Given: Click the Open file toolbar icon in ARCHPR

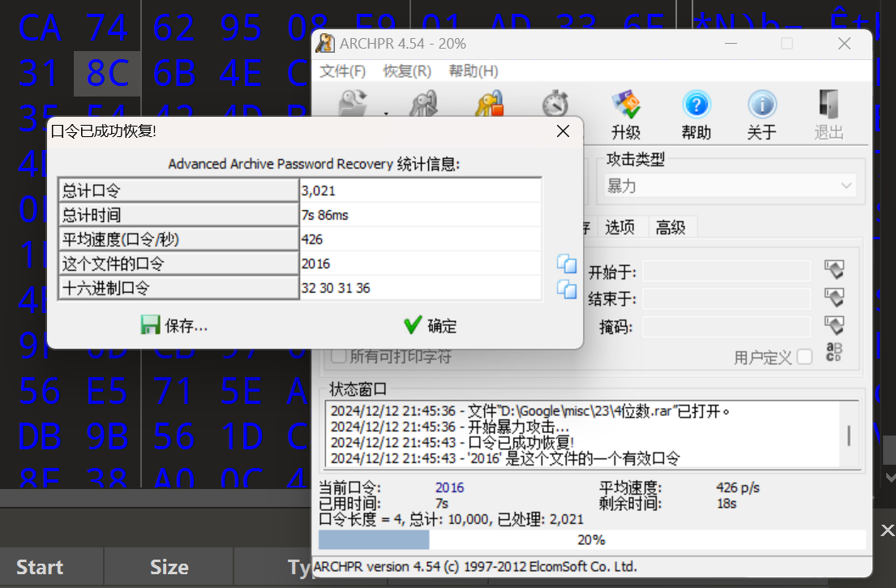Looking at the screenshot, I should click(x=353, y=103).
